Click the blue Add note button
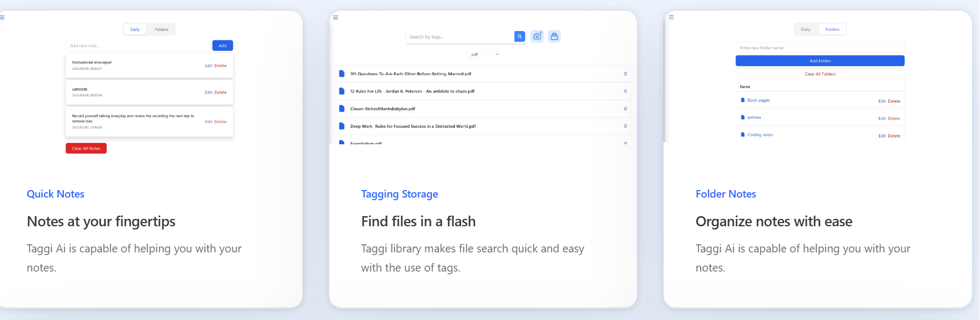Image resolution: width=980 pixels, height=320 pixels. coord(223,46)
